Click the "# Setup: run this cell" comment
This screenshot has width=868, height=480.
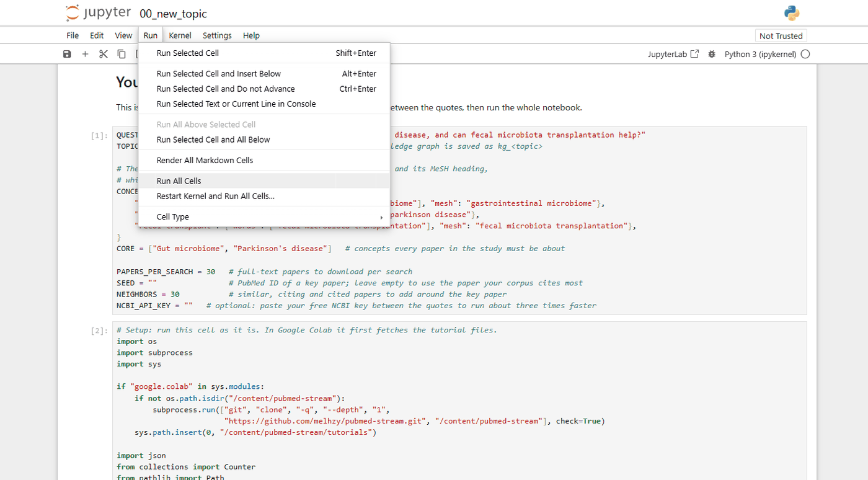pyautogui.click(x=307, y=330)
